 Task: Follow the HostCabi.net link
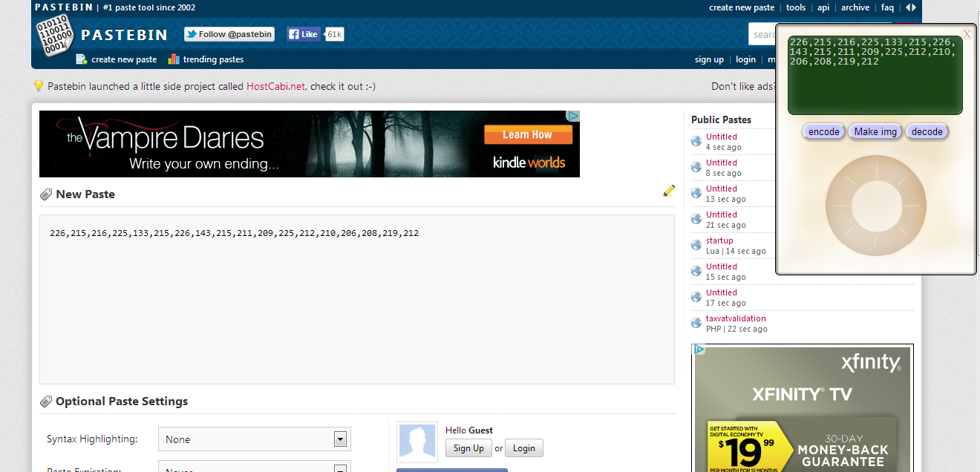[275, 86]
